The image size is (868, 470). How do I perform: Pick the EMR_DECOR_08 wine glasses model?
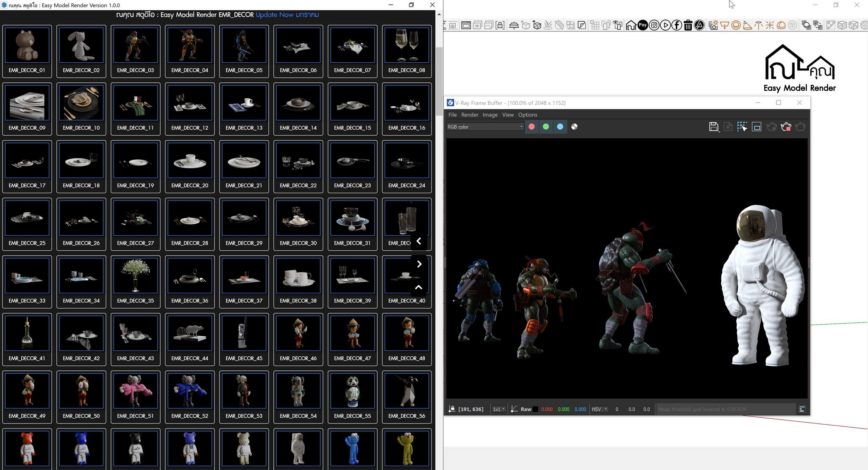pos(407,52)
